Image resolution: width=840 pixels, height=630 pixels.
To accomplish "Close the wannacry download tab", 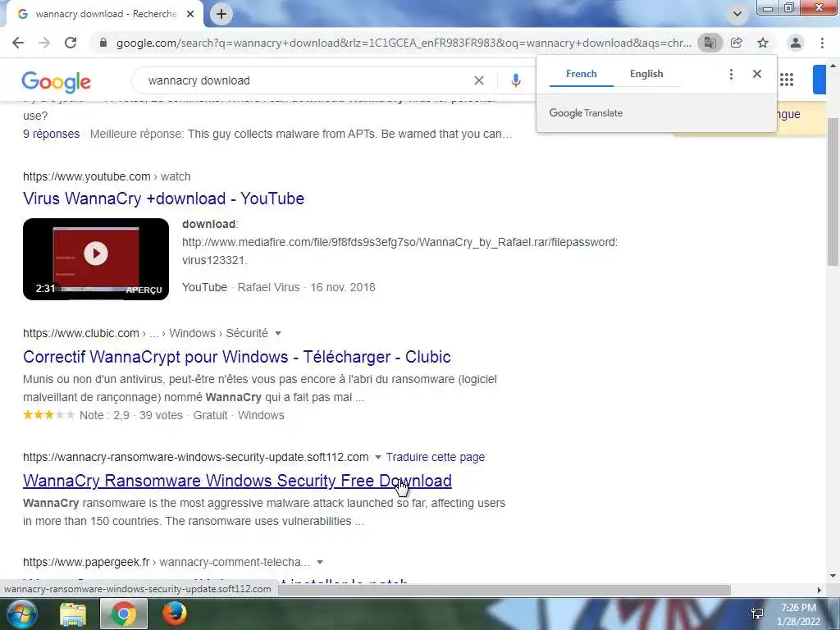I will coord(190,14).
